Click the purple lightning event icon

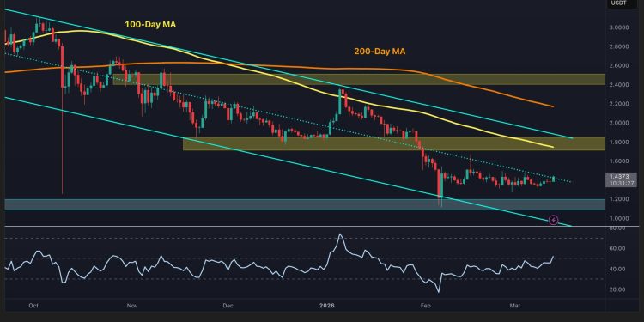click(553, 220)
